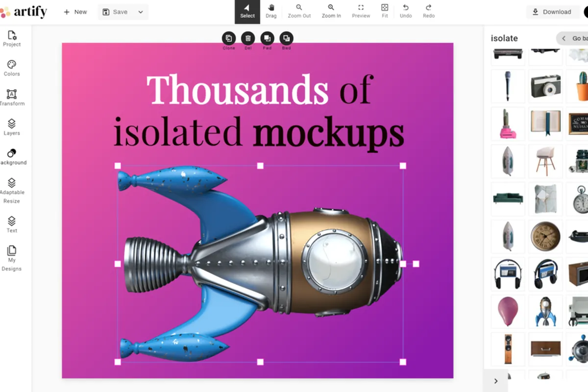
Task: Click the Zoom In magnifier
Action: (x=331, y=12)
